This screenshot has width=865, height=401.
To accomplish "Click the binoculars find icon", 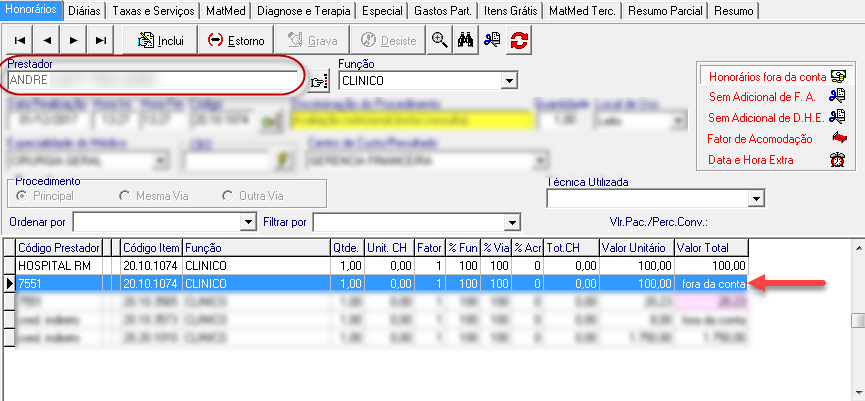I will click(466, 40).
